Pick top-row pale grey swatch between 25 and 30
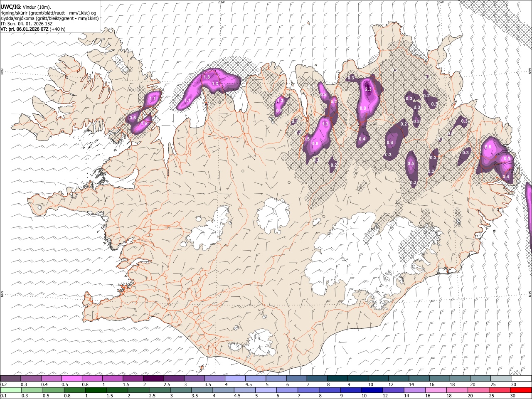 click(500, 378)
